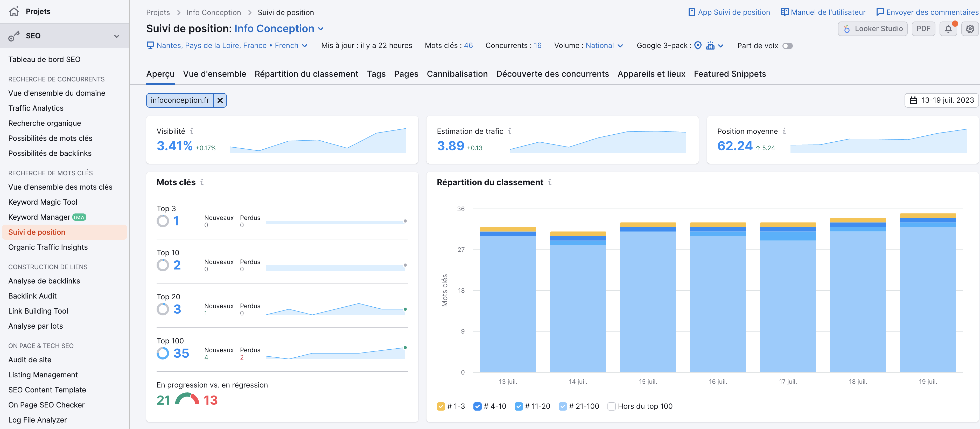
Task: Click the Top 3 donut chart icon
Action: 163,221
